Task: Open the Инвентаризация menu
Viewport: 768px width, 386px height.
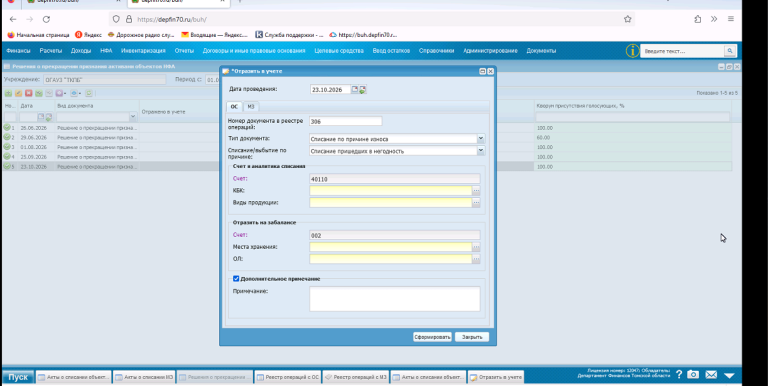Action: click(x=144, y=50)
